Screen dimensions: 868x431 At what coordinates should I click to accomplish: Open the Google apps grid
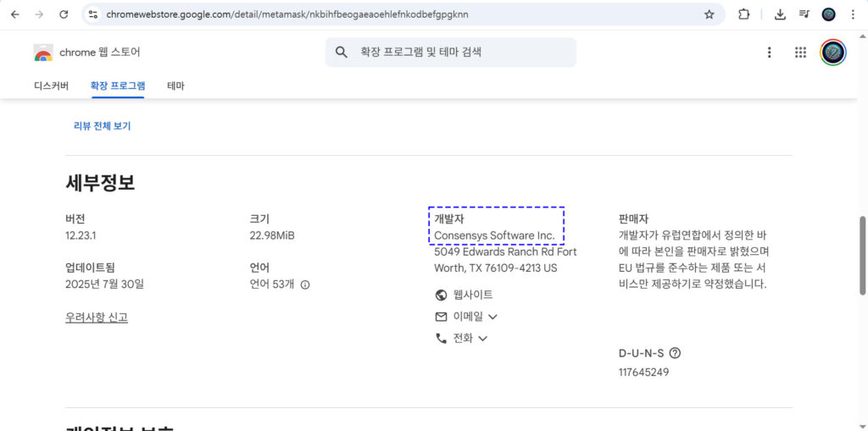point(800,52)
